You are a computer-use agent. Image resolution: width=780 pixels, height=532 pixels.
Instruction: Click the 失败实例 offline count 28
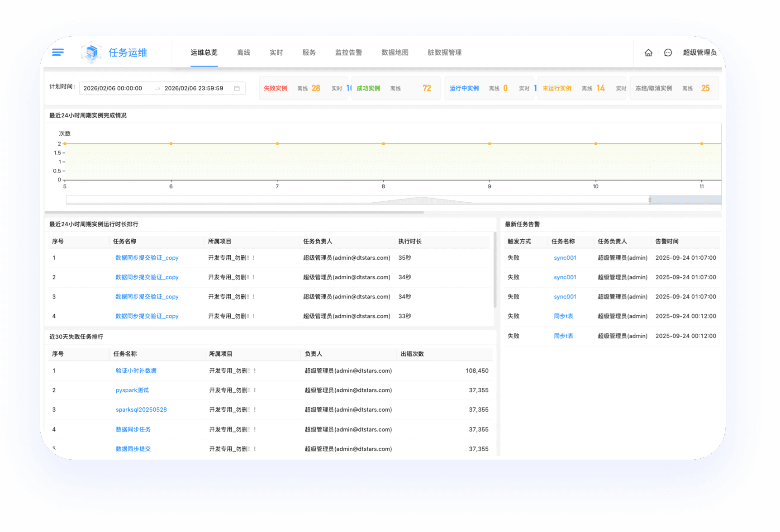point(316,88)
